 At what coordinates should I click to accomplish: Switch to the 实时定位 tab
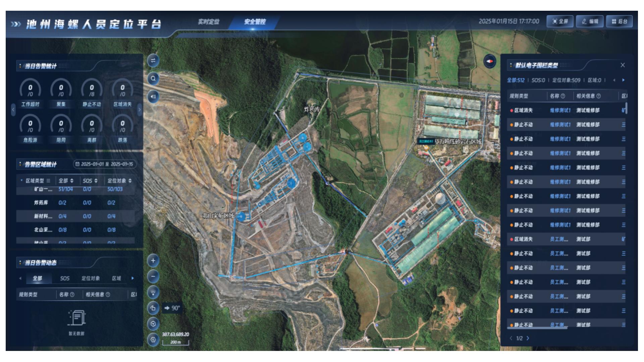(208, 22)
